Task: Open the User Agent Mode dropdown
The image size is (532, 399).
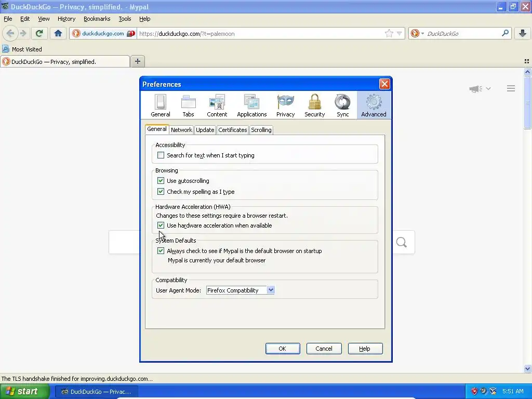Action: (x=240, y=290)
